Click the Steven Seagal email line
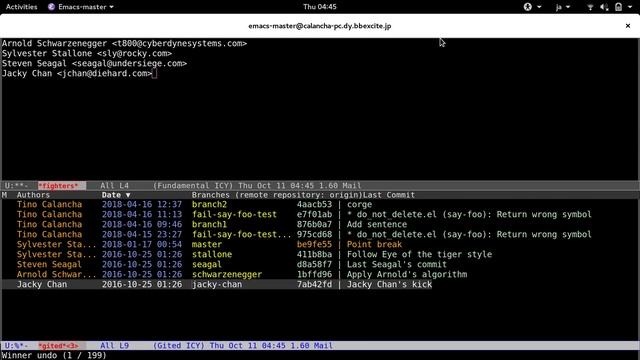Viewport: 640px width, 360px height. click(x=94, y=63)
